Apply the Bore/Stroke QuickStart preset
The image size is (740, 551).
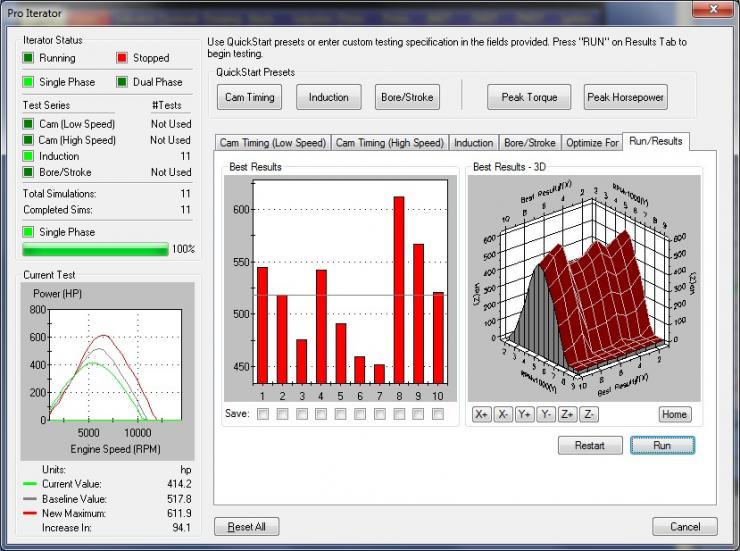[x=407, y=97]
